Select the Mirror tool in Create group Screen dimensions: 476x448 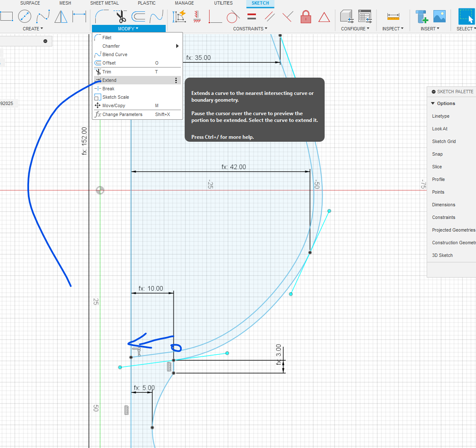(x=61, y=17)
